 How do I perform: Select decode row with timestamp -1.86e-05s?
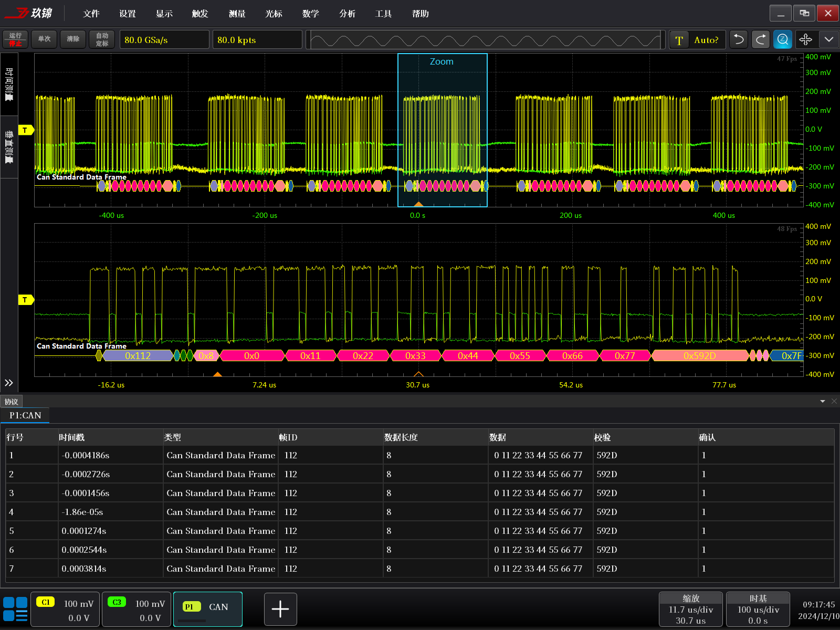click(x=419, y=512)
